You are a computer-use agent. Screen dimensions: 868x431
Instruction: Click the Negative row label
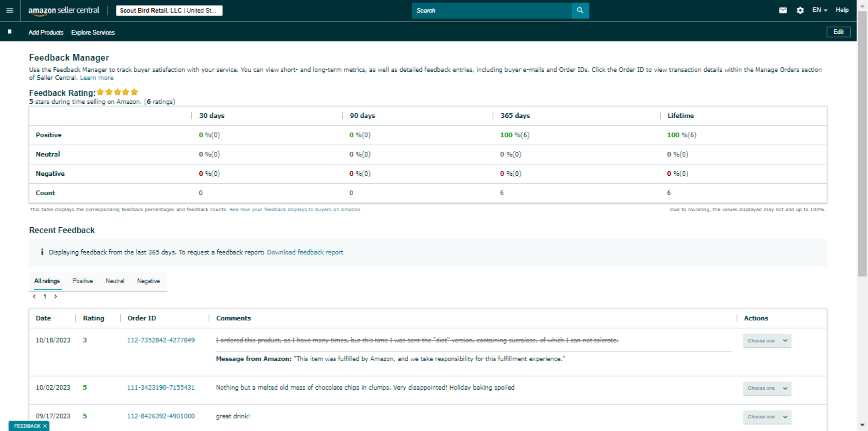coord(50,174)
